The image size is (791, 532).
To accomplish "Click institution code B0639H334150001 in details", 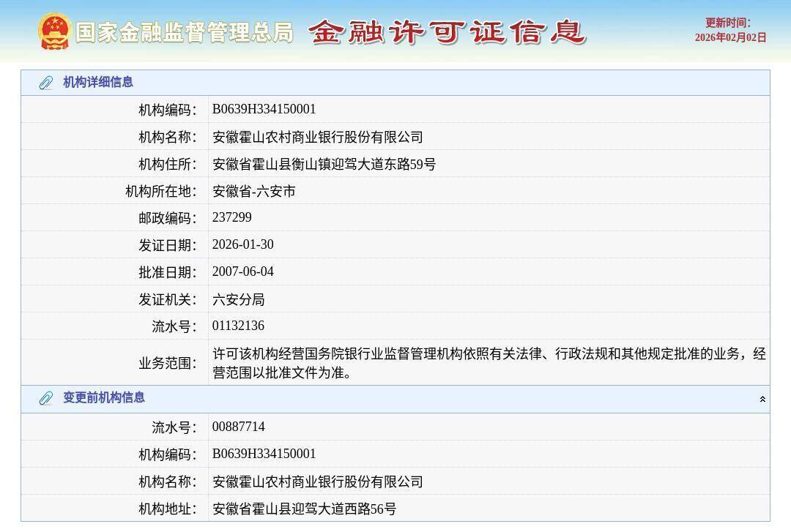I will click(x=264, y=109).
